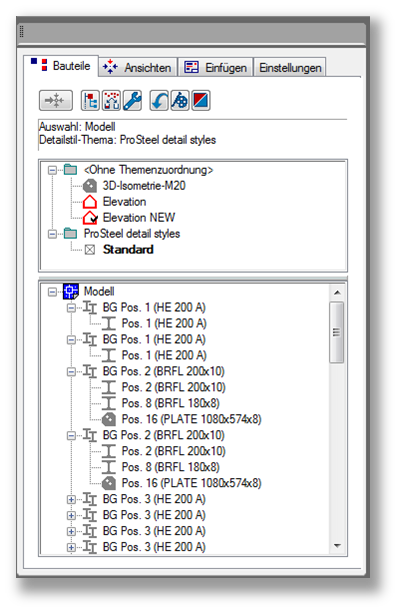Click the plate icon of second Pos. 16 row
Viewport: 399px width, 612px height.
pos(109,483)
